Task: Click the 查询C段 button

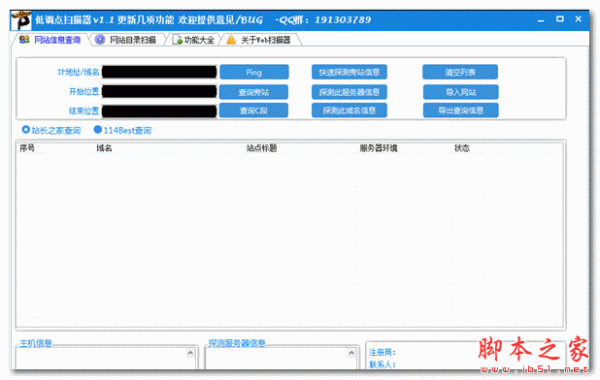Action: tap(254, 111)
